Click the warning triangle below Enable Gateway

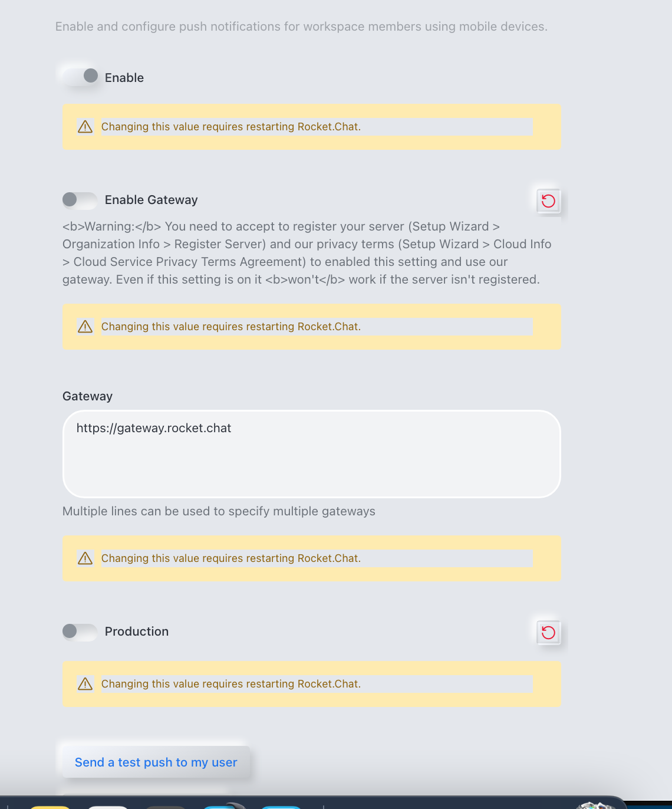(85, 326)
